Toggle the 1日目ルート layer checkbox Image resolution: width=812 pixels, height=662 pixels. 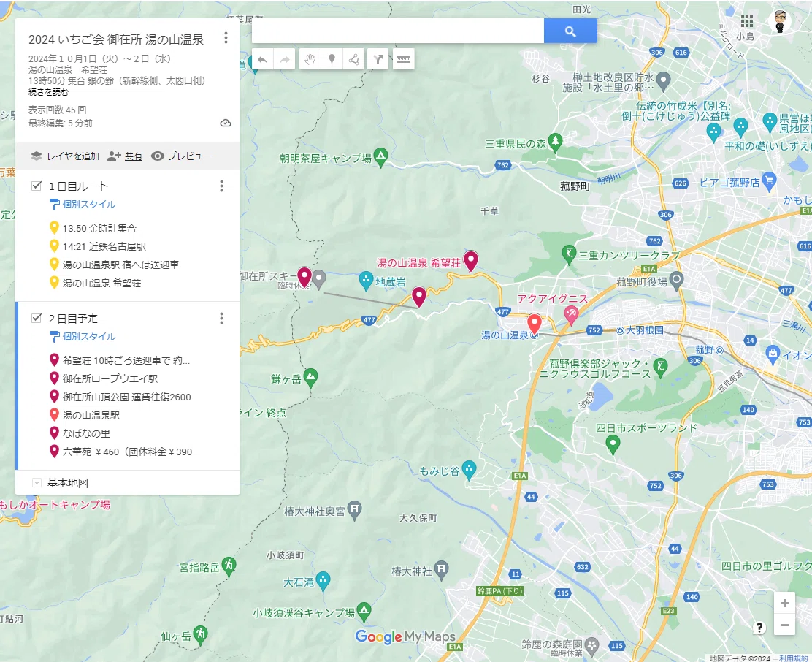[37, 186]
